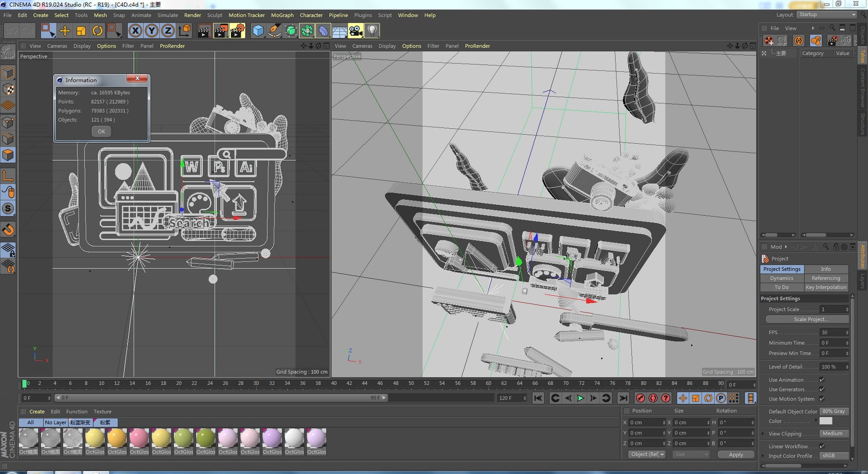Open View Clipping Medium dropdown
Viewport: 868px width, 474px height.
835,434
